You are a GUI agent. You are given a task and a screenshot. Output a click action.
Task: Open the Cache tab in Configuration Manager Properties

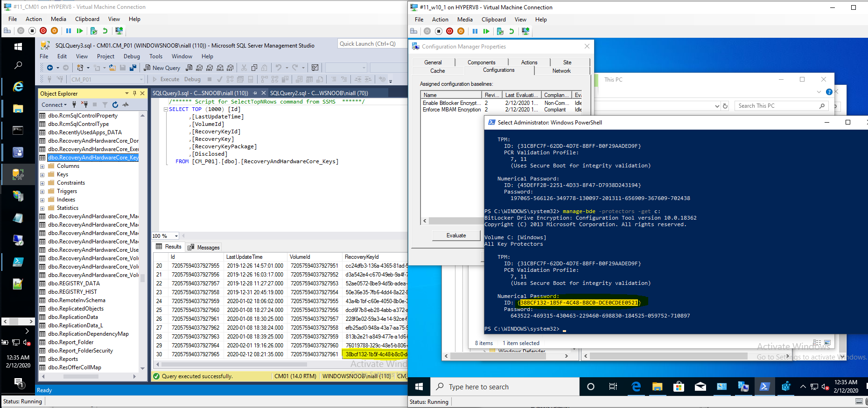point(437,71)
